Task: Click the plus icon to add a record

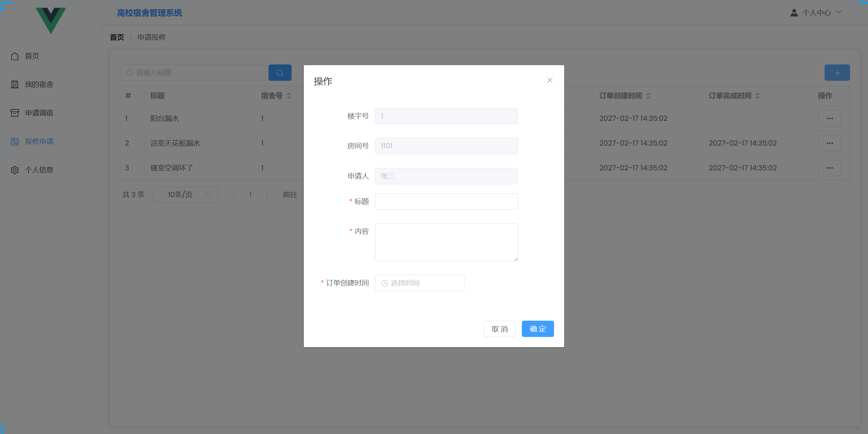Action: click(837, 72)
